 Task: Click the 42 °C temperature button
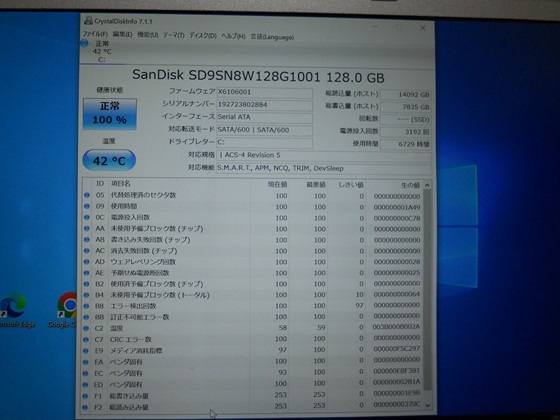click(x=109, y=160)
